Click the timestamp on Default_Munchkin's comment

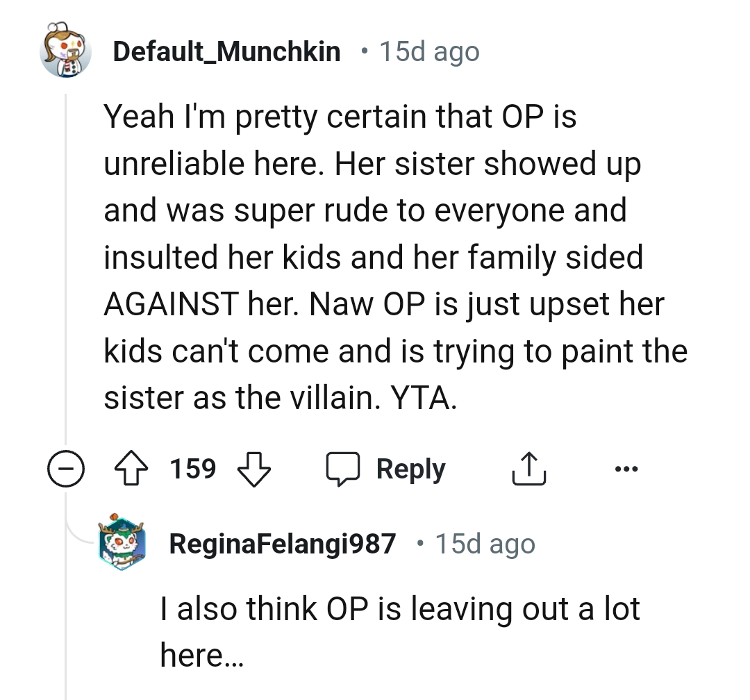pos(428,51)
